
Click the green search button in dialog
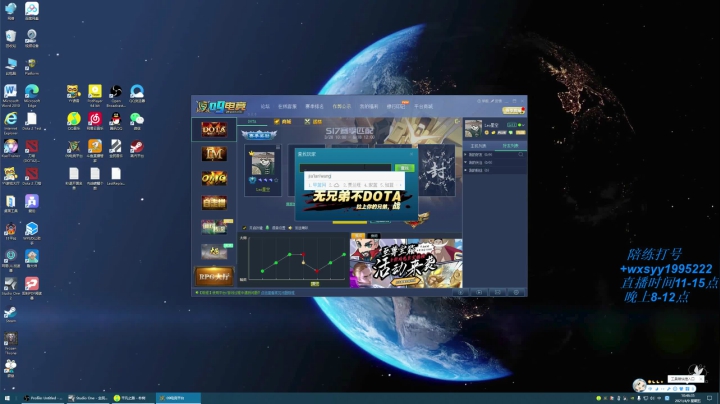click(405, 168)
